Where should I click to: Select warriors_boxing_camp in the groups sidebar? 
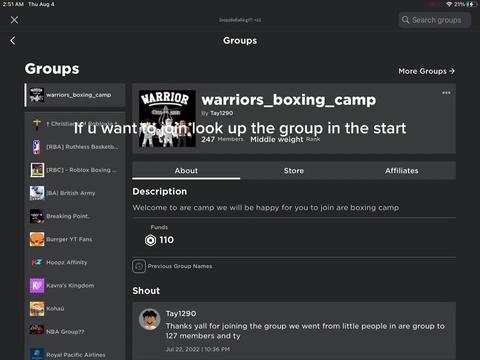[75, 95]
